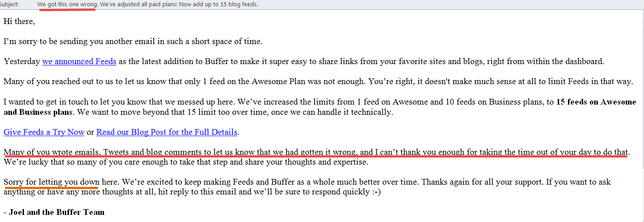Click the "I wanted to get in touch" paragraph
This screenshot has width=644, height=222.
(320, 107)
